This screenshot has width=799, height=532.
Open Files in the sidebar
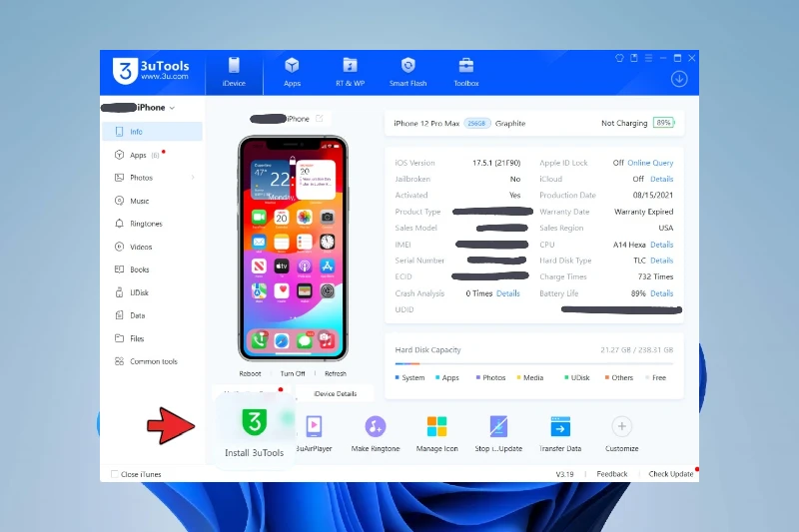(153, 338)
